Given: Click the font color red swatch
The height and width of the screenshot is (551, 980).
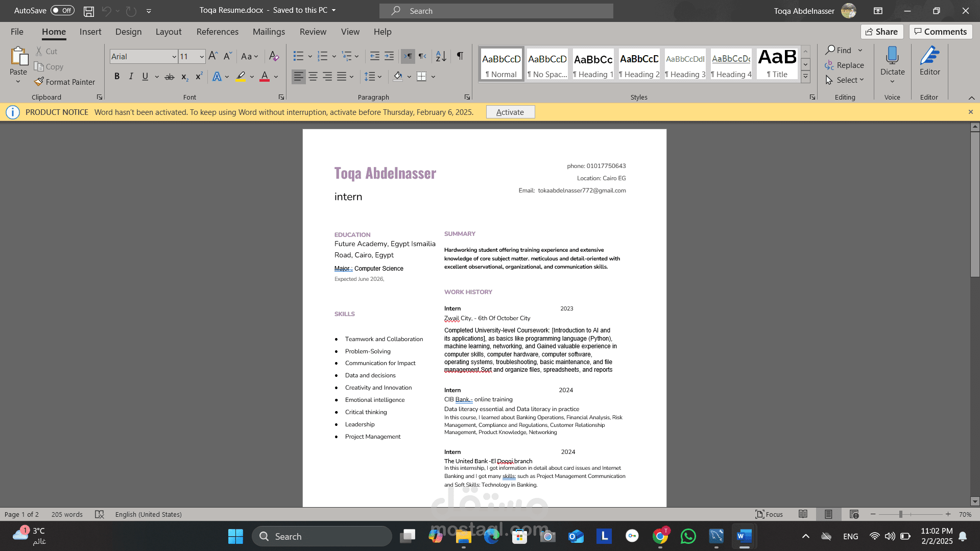Looking at the screenshot, I should click(x=265, y=77).
